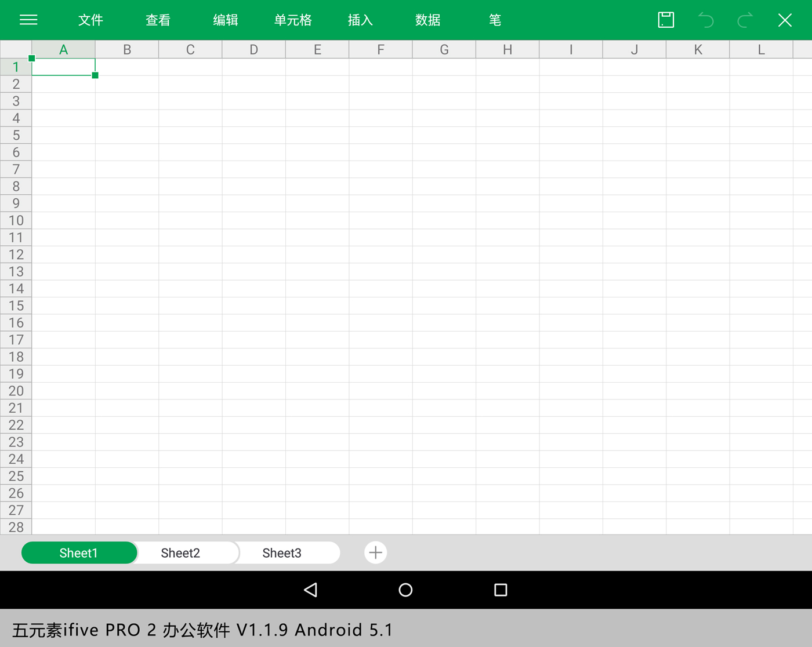
Task: Select row header 5
Action: click(16, 135)
